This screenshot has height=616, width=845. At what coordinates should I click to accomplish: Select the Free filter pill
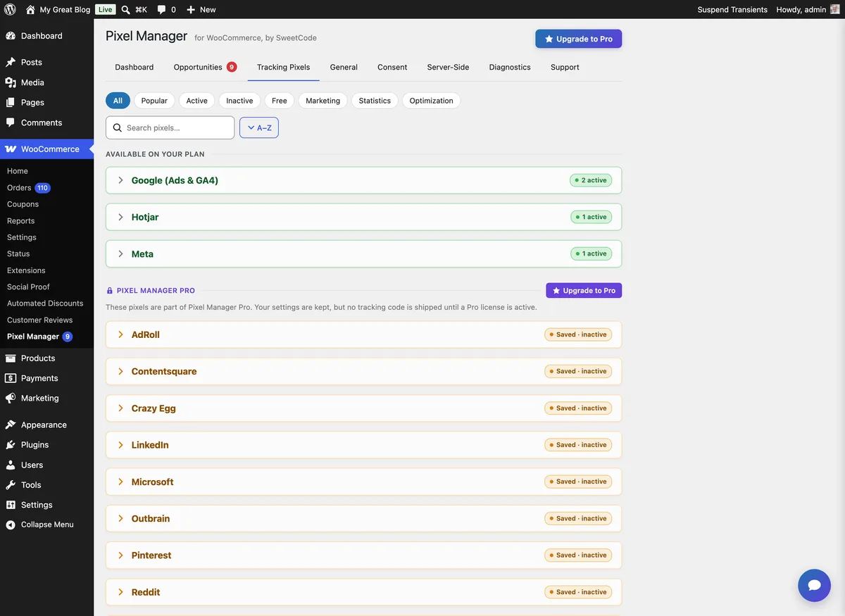click(x=280, y=101)
